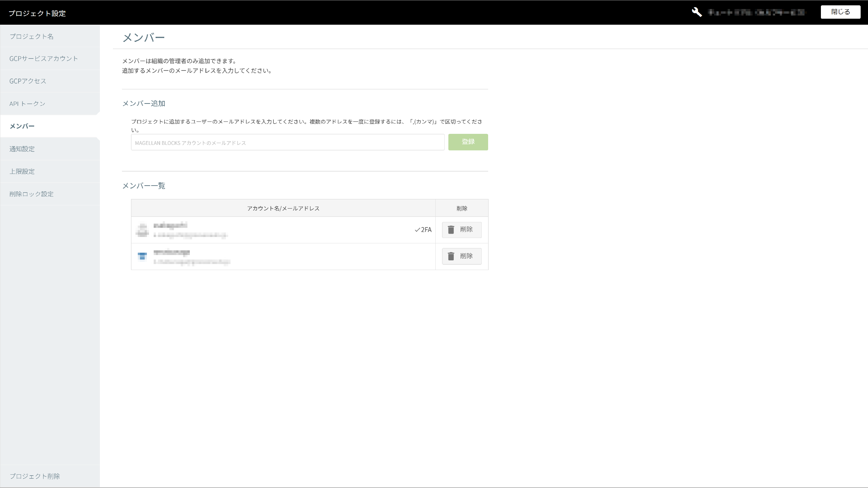Screen dimensions: 868x488
Task: Focus the MAGELLAN BLOCKS email address field
Action: tap(287, 143)
